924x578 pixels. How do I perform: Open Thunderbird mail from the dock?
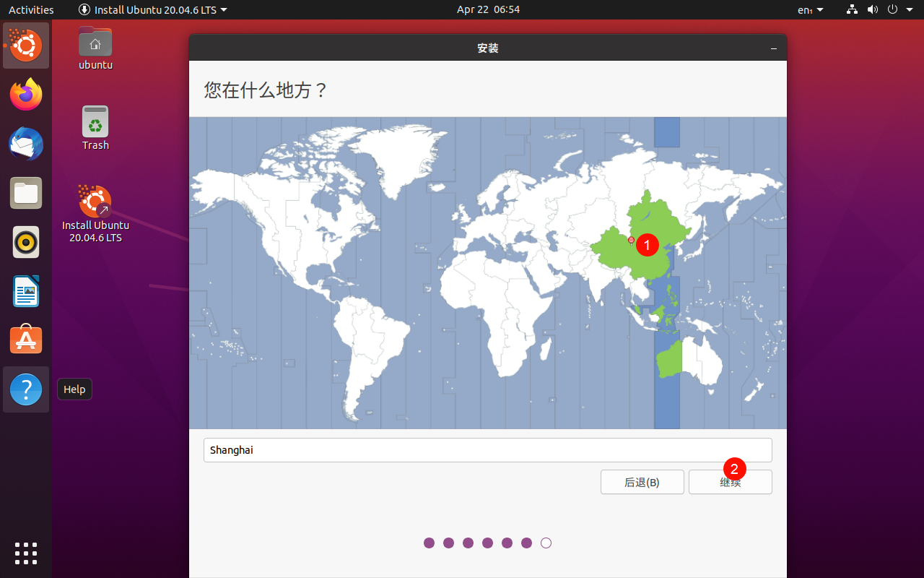pos(26,144)
